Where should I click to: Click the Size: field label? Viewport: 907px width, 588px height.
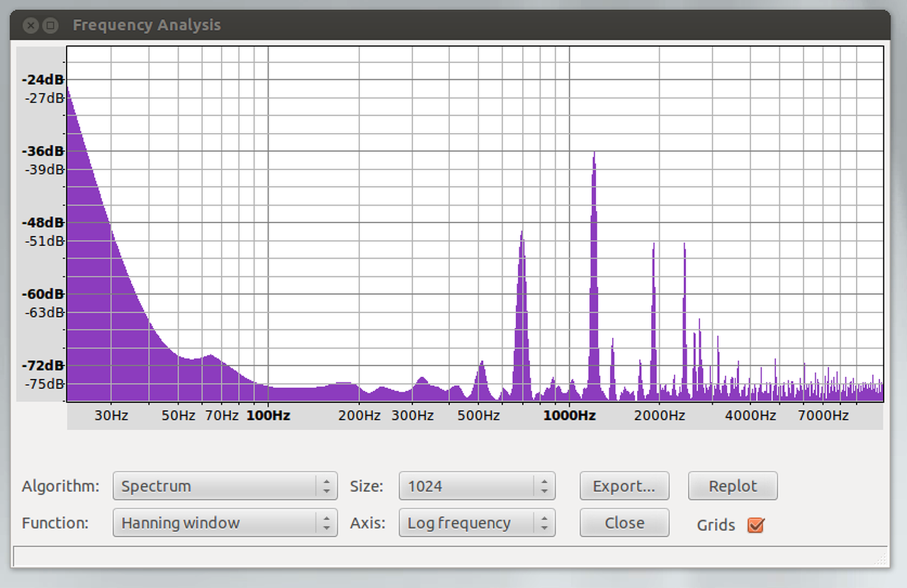point(366,487)
